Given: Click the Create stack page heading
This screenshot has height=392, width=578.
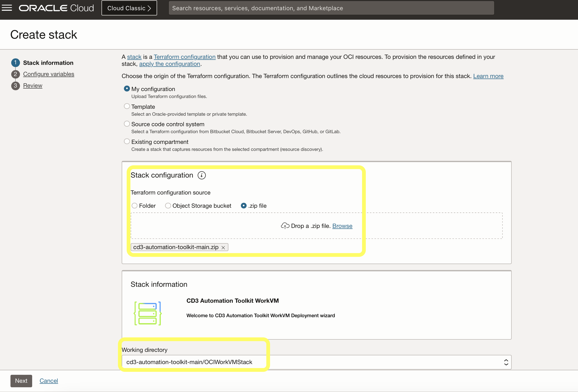Looking at the screenshot, I should (x=44, y=34).
